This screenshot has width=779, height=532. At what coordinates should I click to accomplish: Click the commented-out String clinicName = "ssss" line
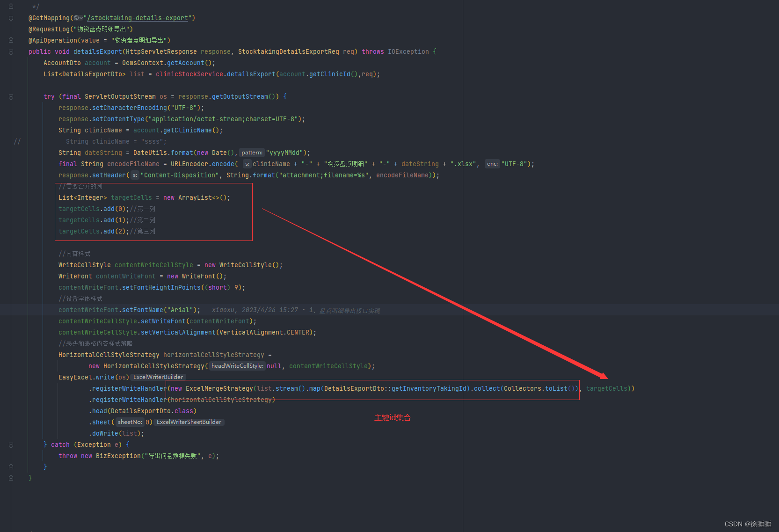click(x=116, y=142)
